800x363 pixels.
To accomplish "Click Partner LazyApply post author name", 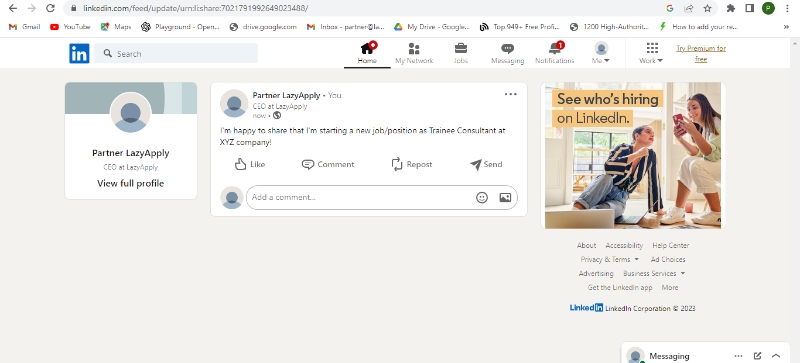I will pos(286,95).
